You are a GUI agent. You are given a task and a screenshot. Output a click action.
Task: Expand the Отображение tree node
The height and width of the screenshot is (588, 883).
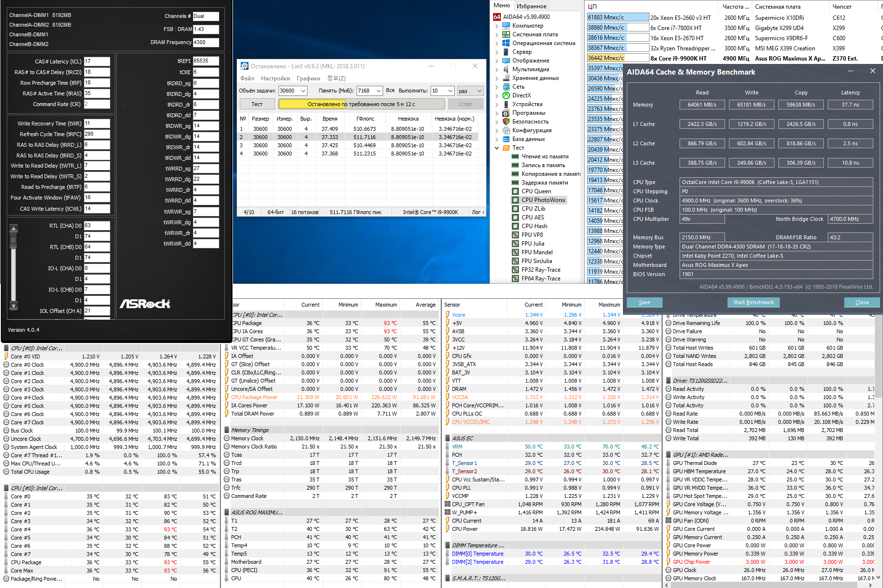pos(497,61)
